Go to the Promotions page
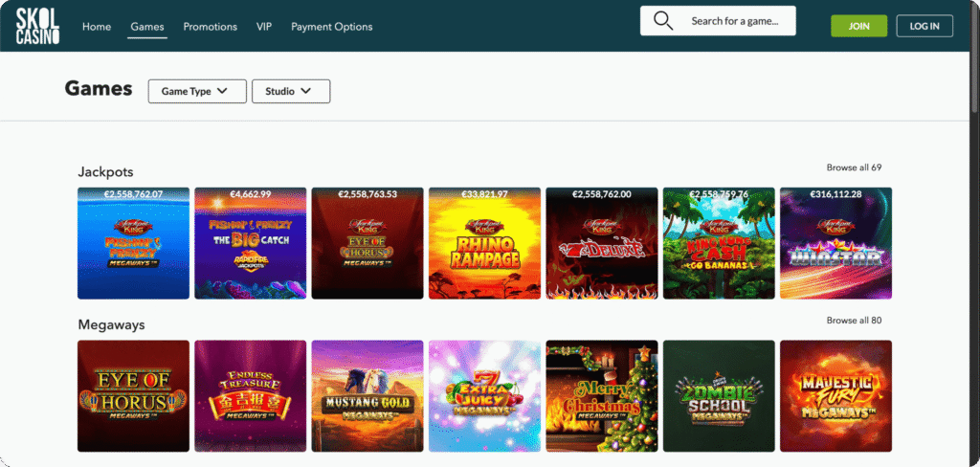 (x=210, y=27)
